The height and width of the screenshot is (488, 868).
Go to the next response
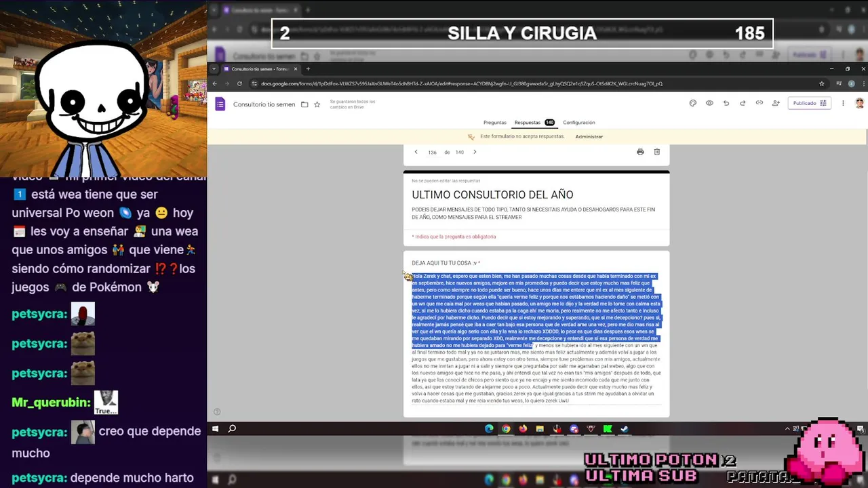pos(475,152)
